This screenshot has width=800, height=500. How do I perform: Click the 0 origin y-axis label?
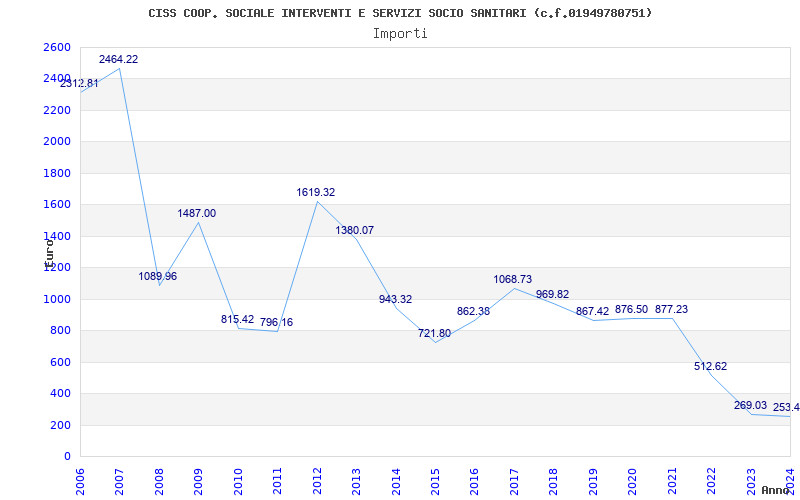[67, 457]
